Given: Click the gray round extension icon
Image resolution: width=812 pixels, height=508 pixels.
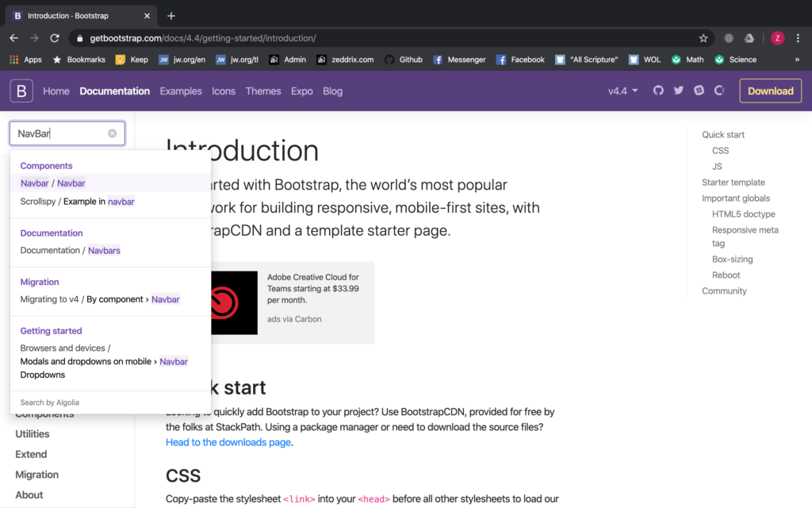Looking at the screenshot, I should [729, 38].
